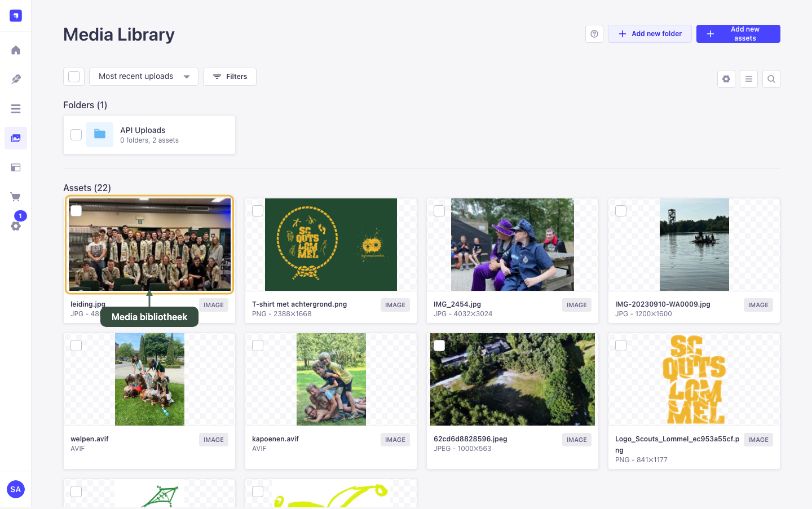Viewport: 812px width, 509px height.
Task: Open the IMG_2454.jpg thumbnail
Action: coord(513,245)
